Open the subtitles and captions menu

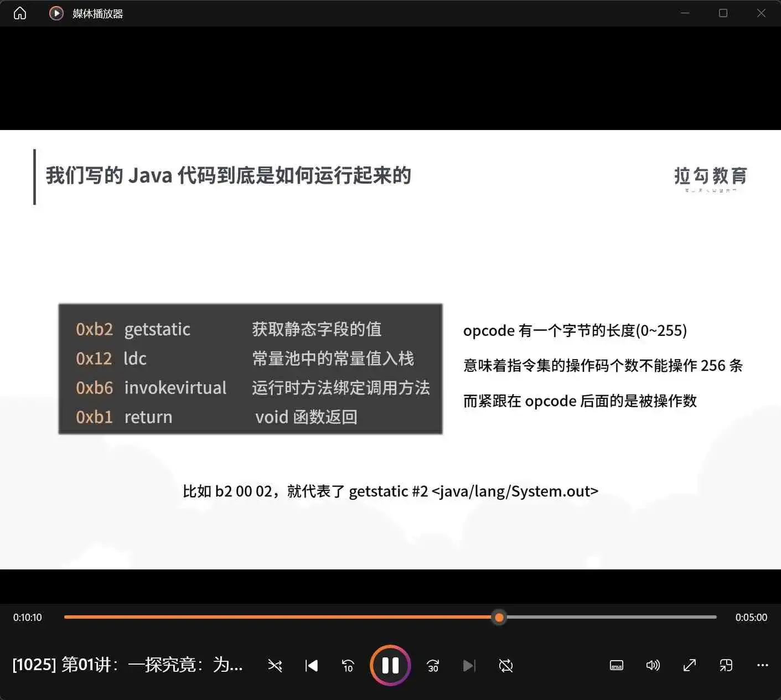[616, 666]
